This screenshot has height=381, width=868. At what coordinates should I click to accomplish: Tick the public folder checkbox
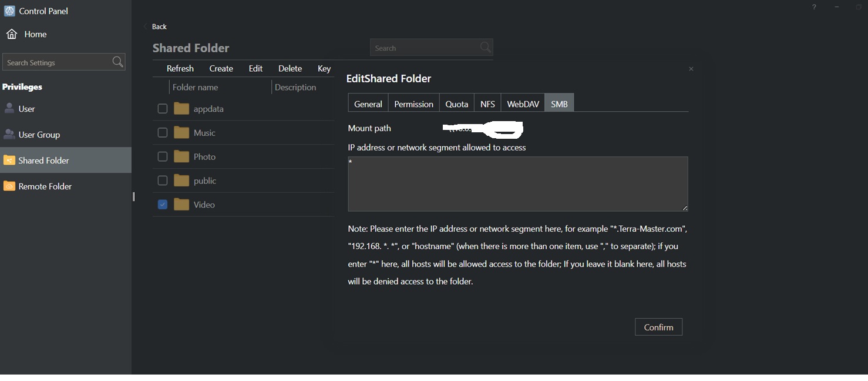tap(163, 181)
